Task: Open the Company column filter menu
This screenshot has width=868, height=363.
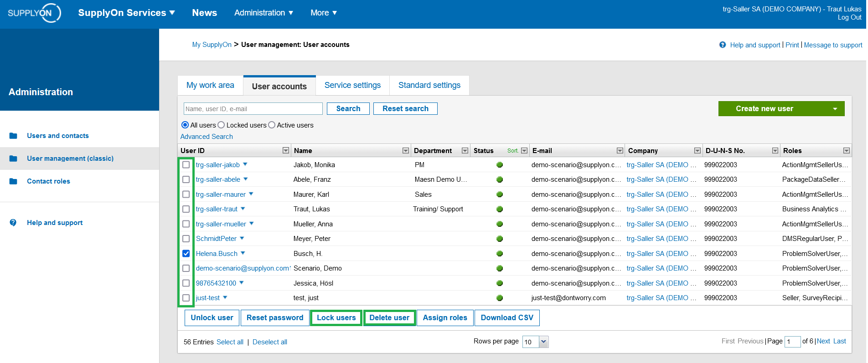Action: [697, 151]
